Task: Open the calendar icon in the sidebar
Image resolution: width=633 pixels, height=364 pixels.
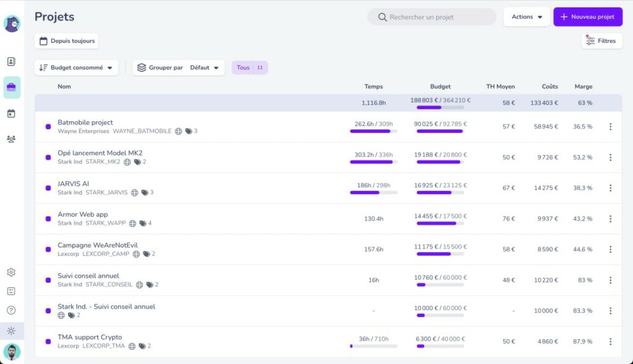Action: click(11, 114)
